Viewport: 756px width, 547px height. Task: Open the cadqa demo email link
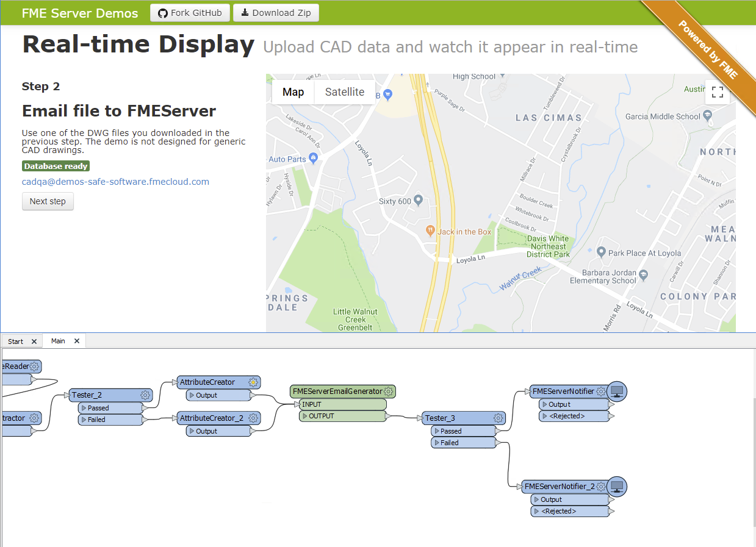tap(115, 182)
